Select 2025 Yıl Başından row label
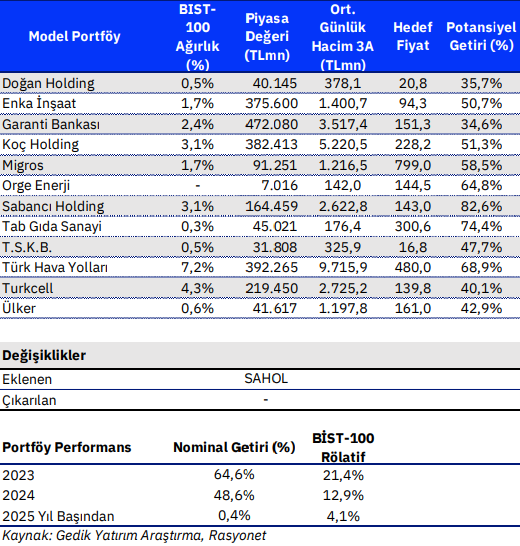 pos(58,516)
